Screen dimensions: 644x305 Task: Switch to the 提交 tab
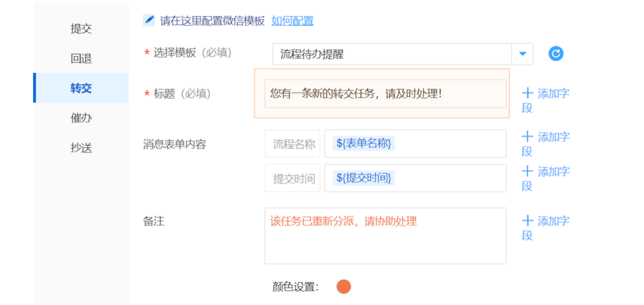(81, 28)
